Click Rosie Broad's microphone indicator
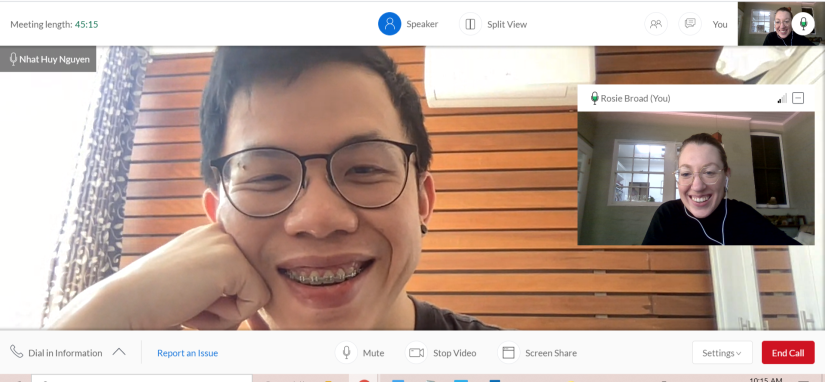825x382 pixels. 595,98
